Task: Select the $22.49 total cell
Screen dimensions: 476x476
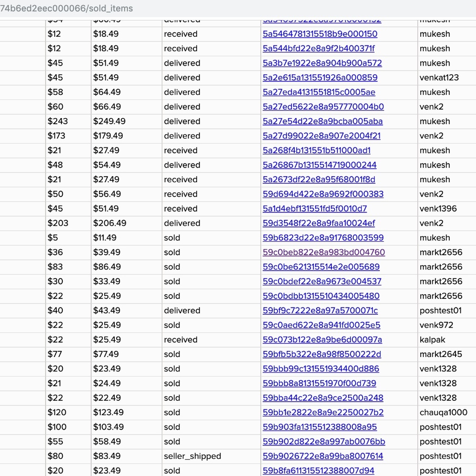Action: 126,398
